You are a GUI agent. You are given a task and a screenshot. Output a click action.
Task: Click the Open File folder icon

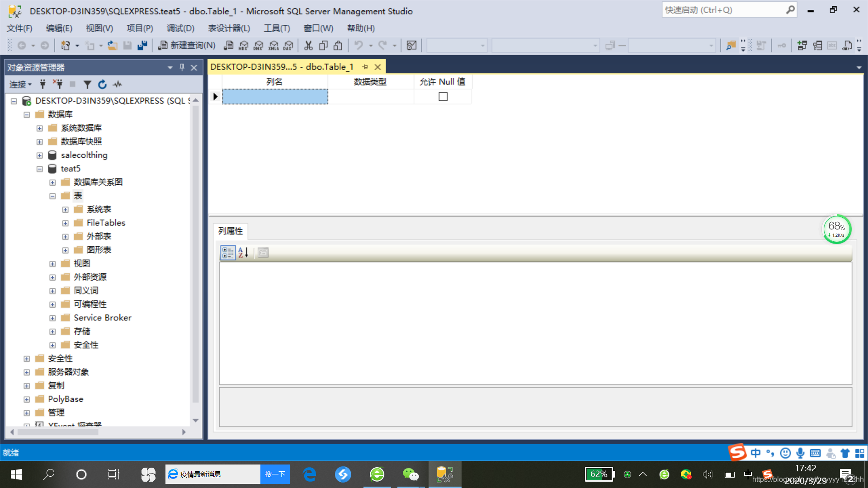click(112, 45)
